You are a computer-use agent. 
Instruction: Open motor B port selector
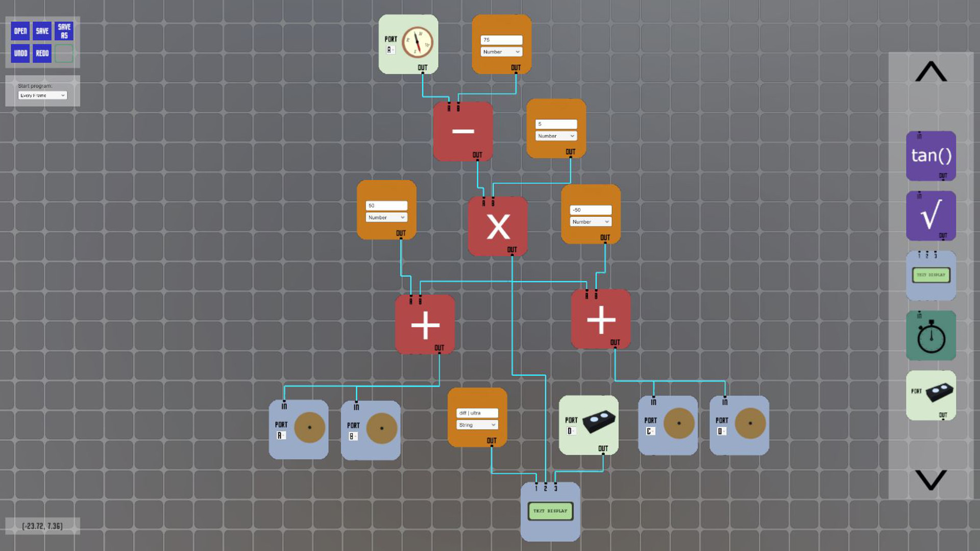click(x=353, y=436)
